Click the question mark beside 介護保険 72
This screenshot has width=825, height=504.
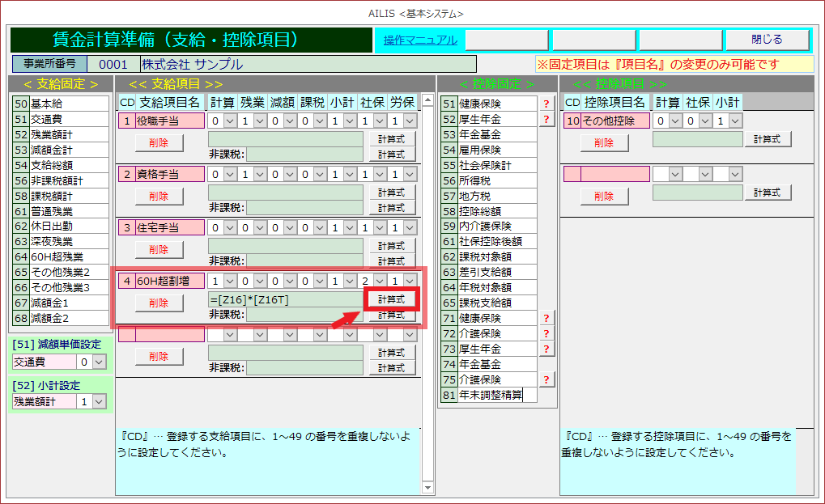coord(546,333)
